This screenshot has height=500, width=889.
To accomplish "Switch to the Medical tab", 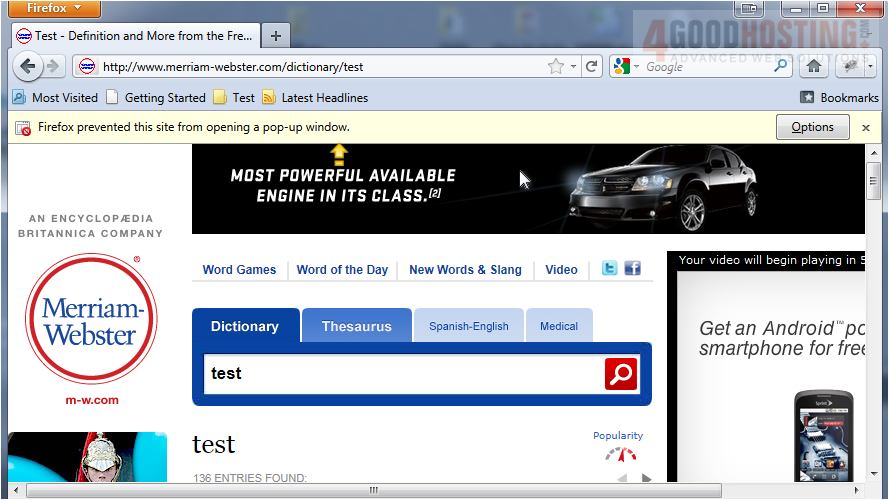I will [558, 326].
